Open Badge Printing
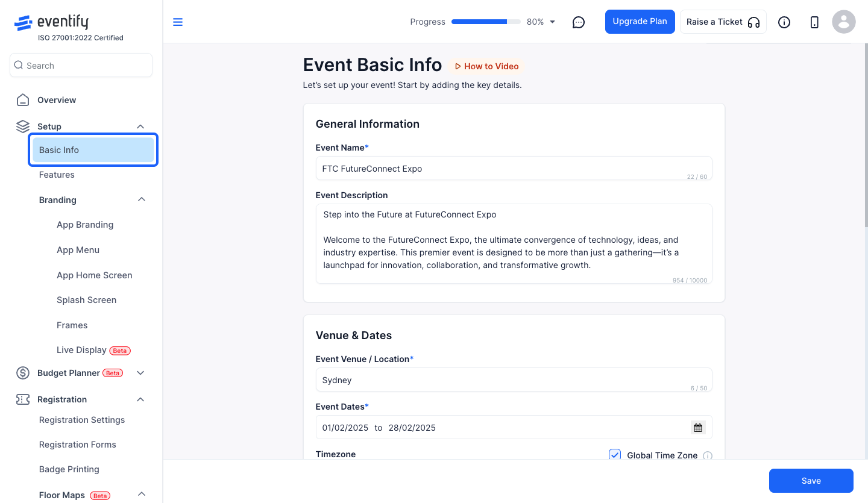The image size is (868, 503). (x=69, y=469)
